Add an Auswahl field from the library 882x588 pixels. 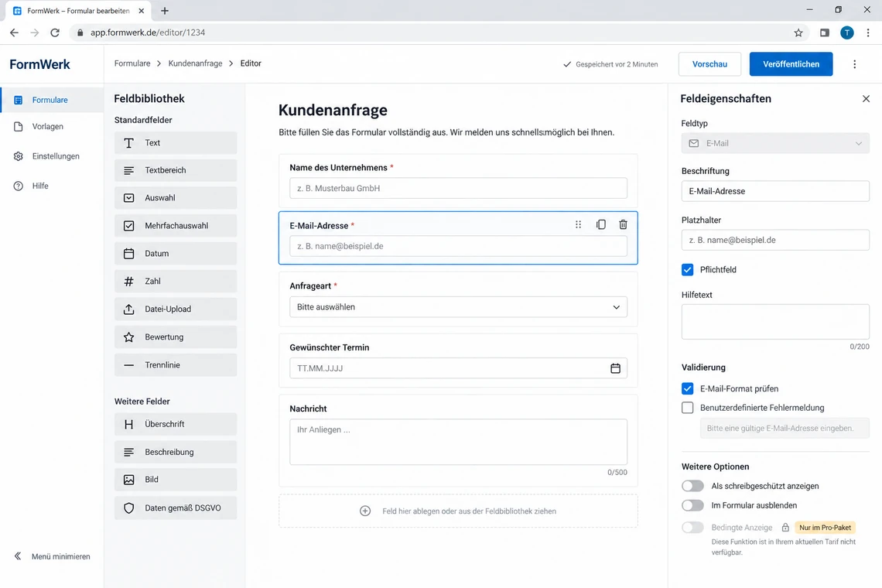176,198
